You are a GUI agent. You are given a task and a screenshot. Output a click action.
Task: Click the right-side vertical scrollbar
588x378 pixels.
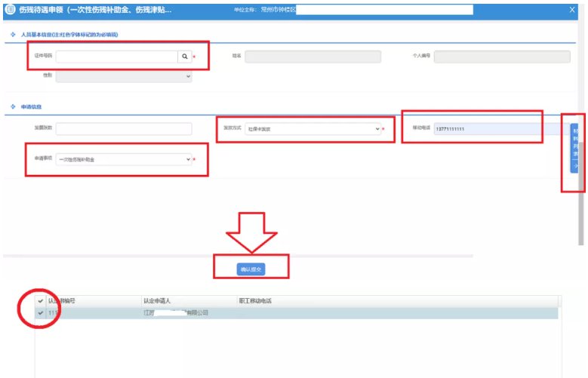tap(581, 189)
